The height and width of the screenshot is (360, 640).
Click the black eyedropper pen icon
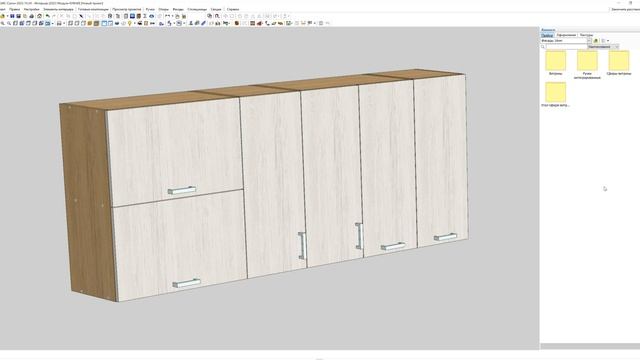coord(81,16)
